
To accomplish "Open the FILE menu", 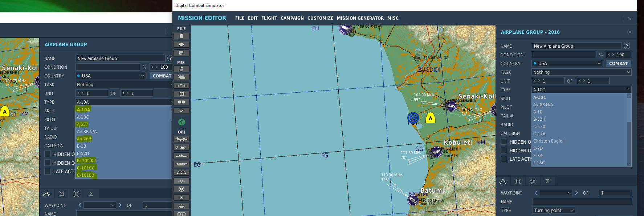I will coord(240,18).
